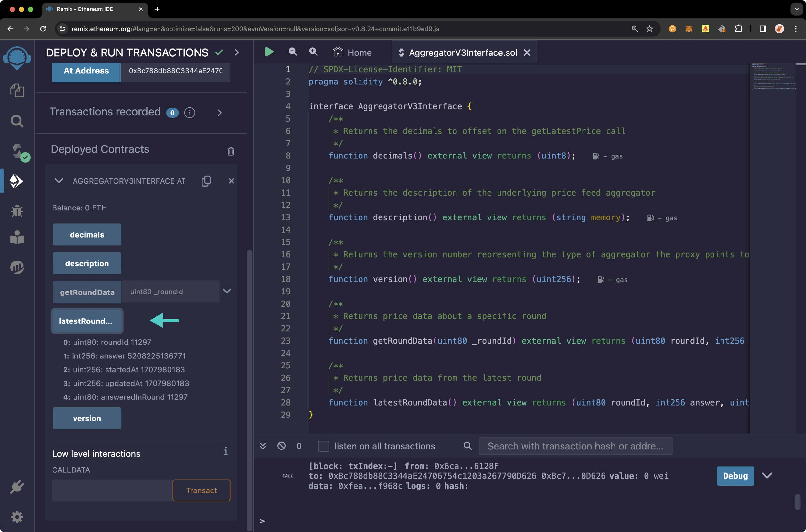The width and height of the screenshot is (806, 532).
Task: Click the At Address input field
Action: coord(175,71)
